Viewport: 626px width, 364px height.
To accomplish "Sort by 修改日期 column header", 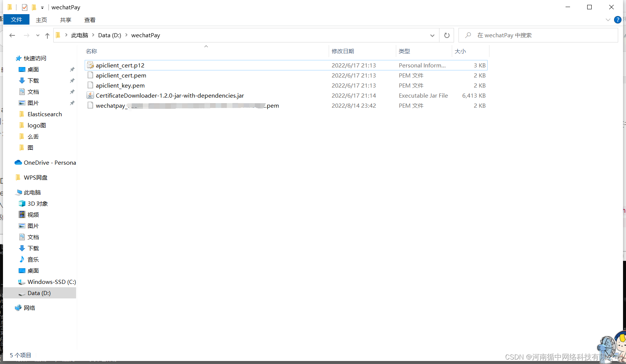I will (x=343, y=51).
